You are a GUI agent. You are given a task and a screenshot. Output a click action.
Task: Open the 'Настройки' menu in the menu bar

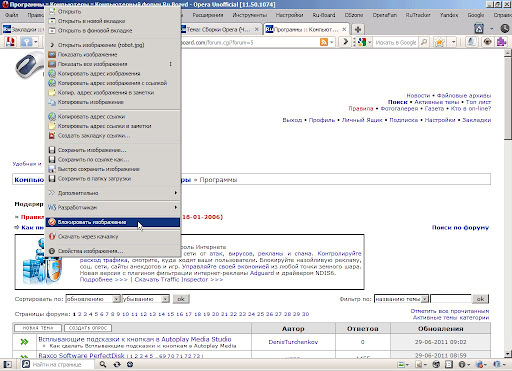pyautogui.click(x=289, y=15)
